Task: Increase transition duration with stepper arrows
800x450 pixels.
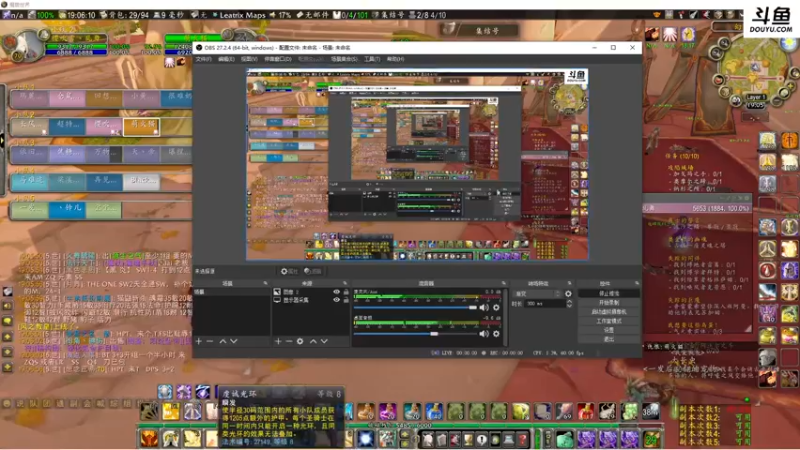Action: [569, 302]
